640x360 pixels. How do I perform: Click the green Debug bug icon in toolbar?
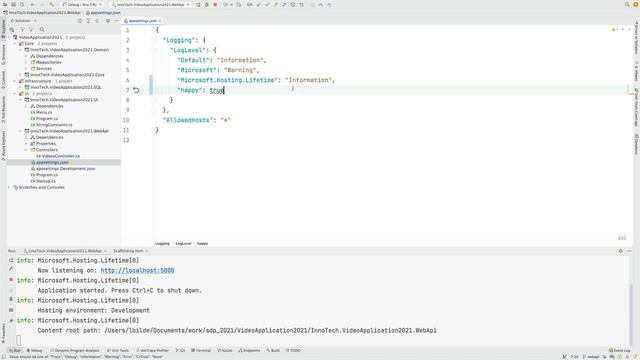point(207,4)
